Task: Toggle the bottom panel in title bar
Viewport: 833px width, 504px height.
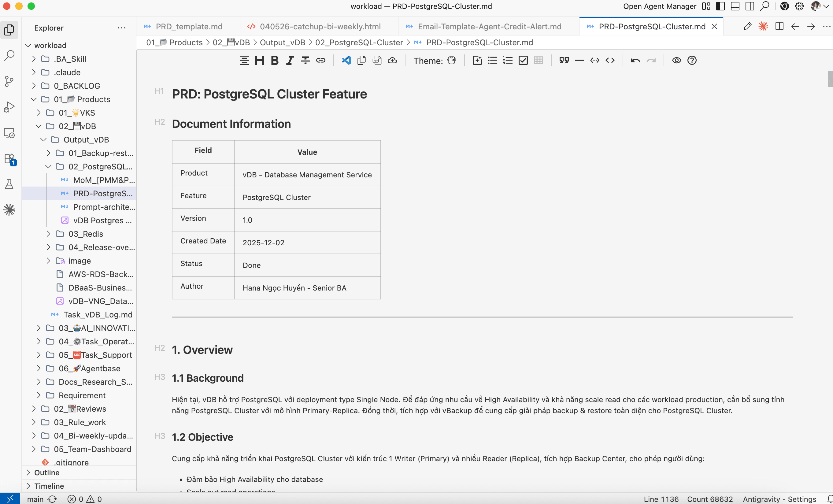Action: point(735,6)
